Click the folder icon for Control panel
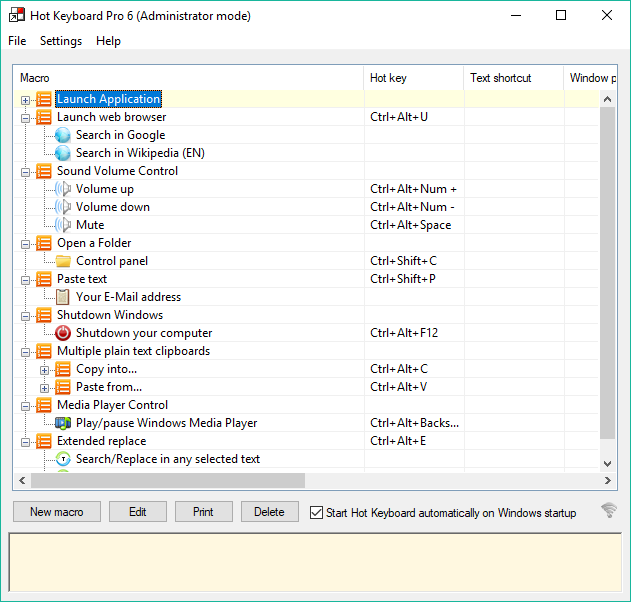This screenshot has width=631, height=602. (63, 261)
